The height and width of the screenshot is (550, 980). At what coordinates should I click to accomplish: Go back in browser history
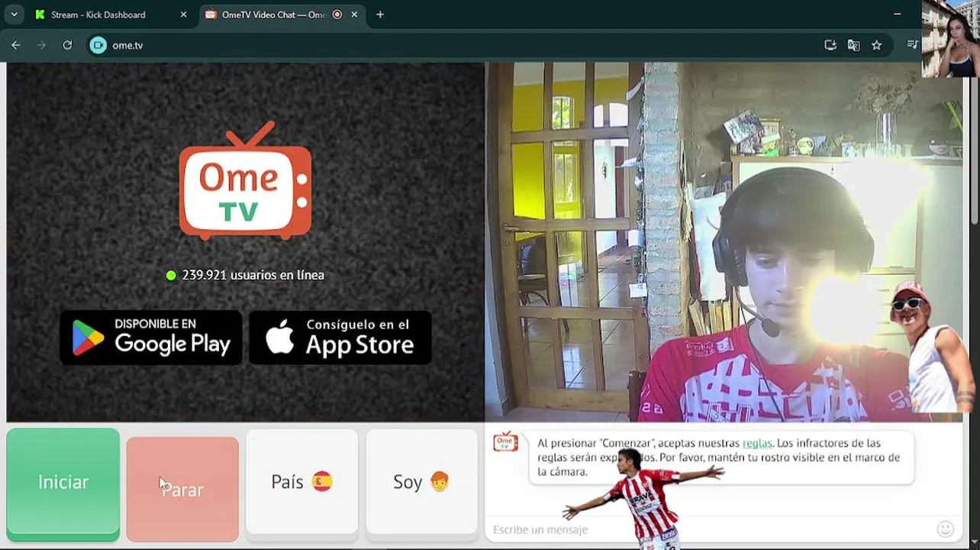click(16, 45)
